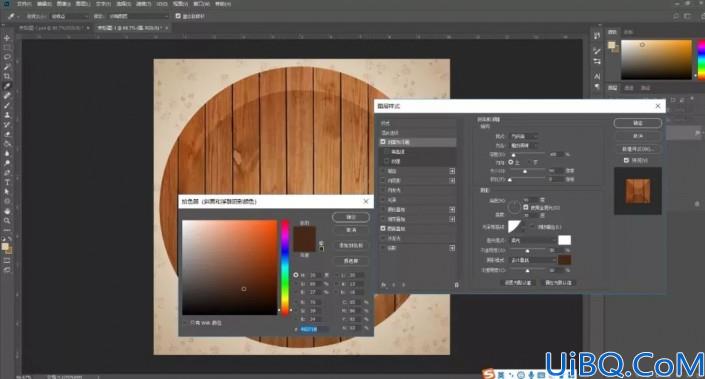Open the Shadow Mode dropdown
Viewport: 705px width, 379px height.
[533, 260]
